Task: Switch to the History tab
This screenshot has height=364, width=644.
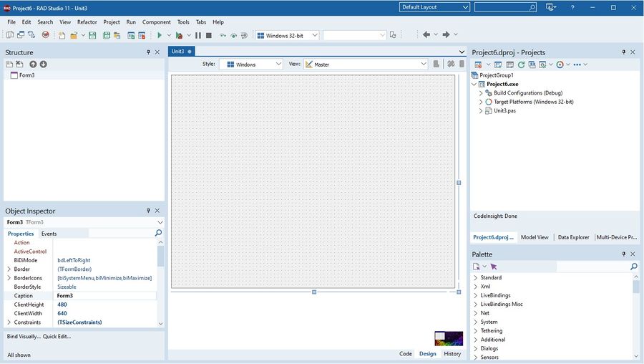Action: tap(452, 354)
